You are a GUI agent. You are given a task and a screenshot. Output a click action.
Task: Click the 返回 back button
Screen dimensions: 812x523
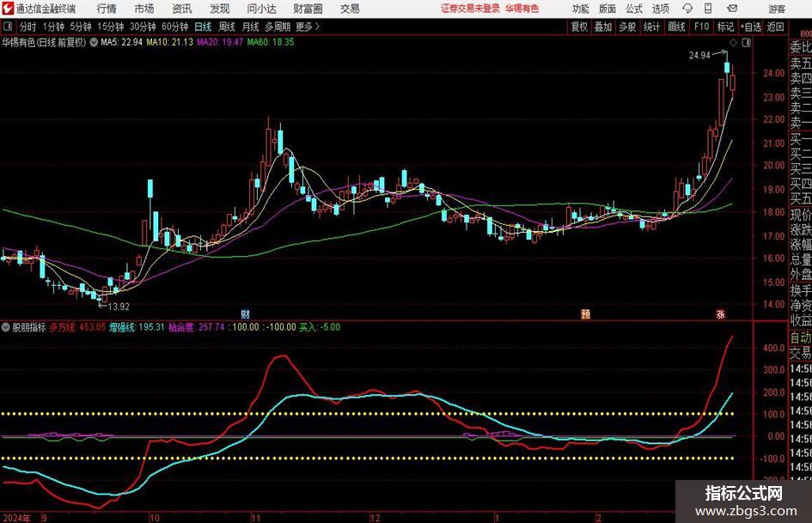pos(775,27)
